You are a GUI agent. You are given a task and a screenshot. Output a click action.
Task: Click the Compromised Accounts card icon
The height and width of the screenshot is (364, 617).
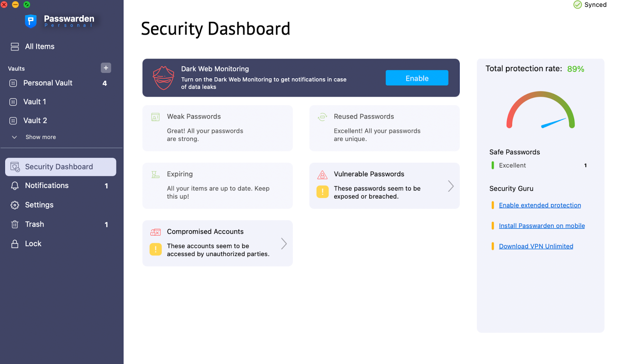[155, 232]
